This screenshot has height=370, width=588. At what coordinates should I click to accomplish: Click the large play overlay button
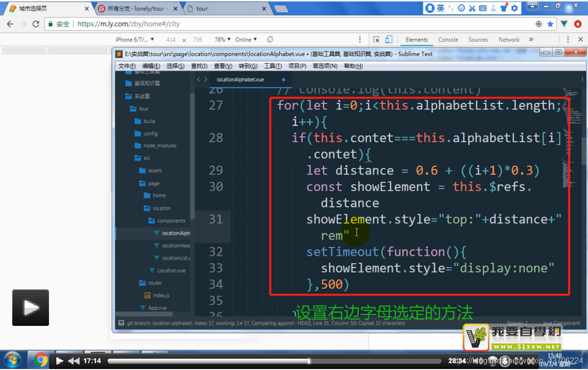pos(30,308)
